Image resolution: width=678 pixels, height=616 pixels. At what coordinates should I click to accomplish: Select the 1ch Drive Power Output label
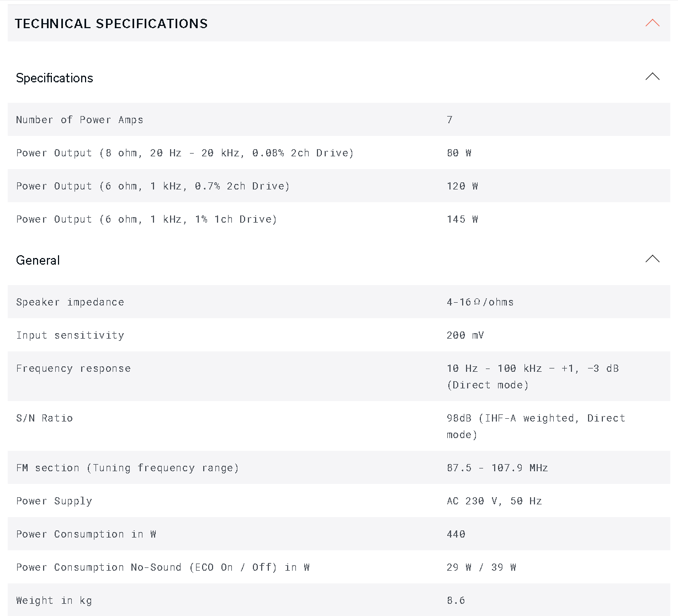click(x=146, y=219)
